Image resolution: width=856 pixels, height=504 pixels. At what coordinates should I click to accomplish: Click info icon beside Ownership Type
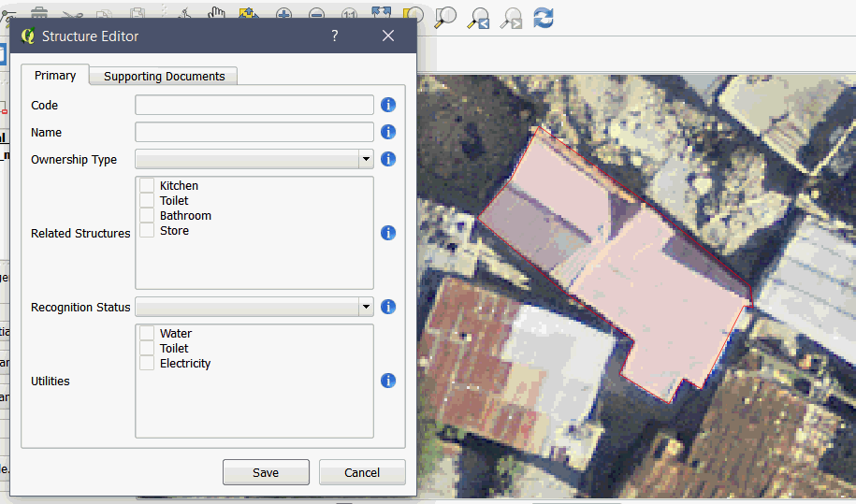coord(388,159)
